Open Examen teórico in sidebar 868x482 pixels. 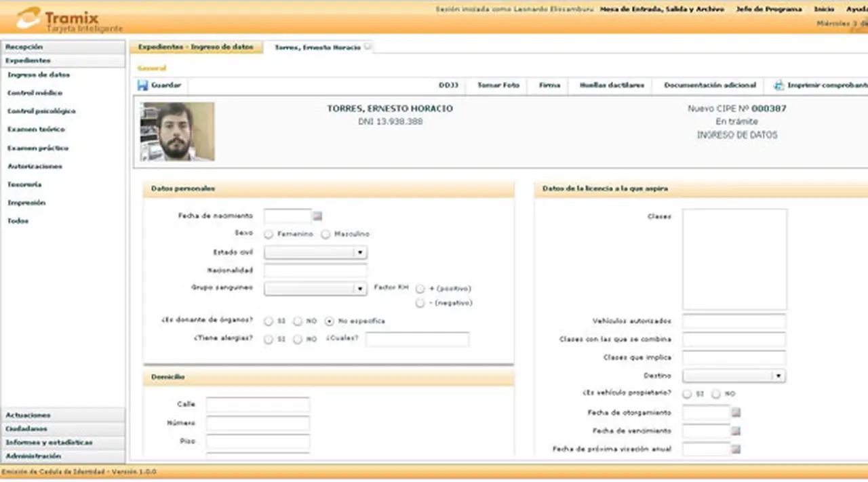[x=36, y=129]
